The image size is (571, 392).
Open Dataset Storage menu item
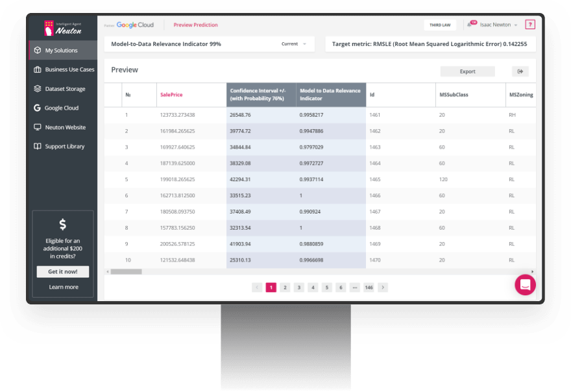[63, 88]
